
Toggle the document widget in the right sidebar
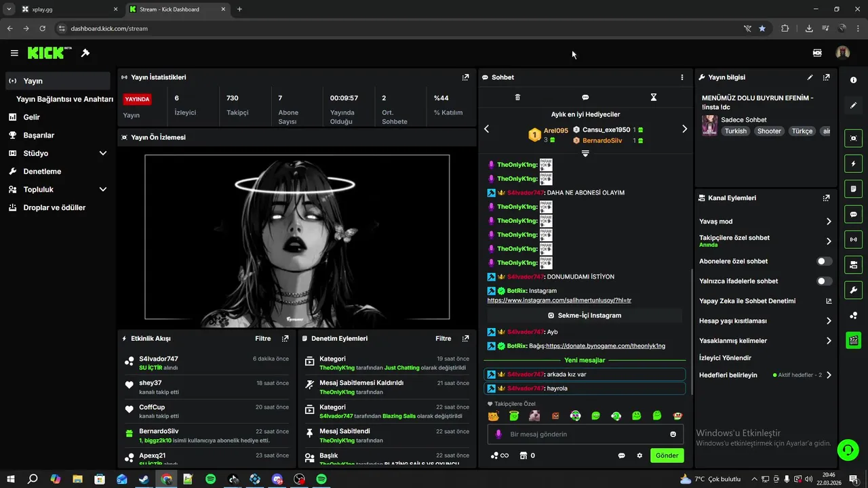[x=853, y=188]
